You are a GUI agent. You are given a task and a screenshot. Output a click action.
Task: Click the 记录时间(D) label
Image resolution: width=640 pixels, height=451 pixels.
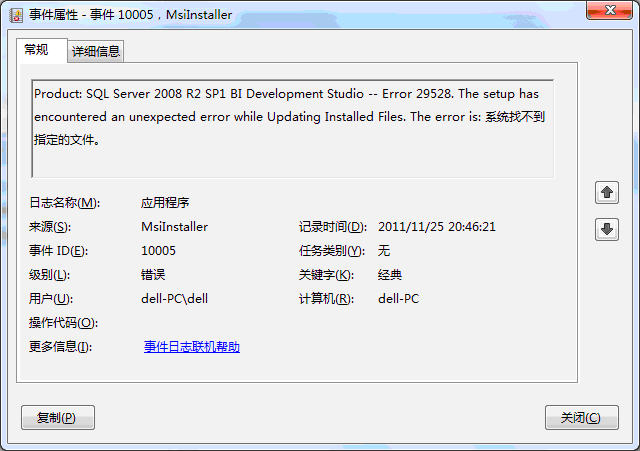[x=333, y=227]
